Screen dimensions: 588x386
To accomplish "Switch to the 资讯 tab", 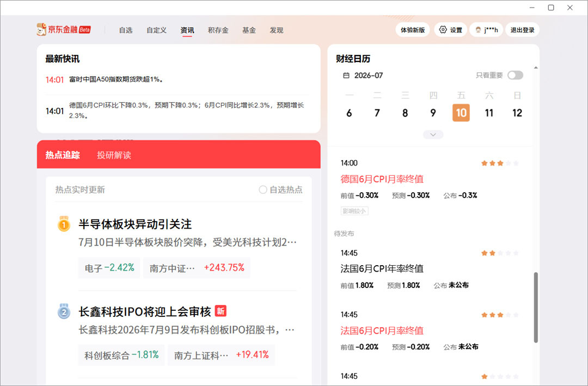I will coord(187,30).
